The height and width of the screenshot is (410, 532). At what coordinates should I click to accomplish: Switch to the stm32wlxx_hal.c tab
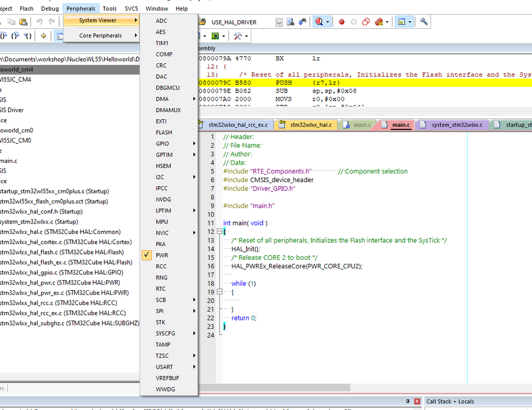click(311, 125)
